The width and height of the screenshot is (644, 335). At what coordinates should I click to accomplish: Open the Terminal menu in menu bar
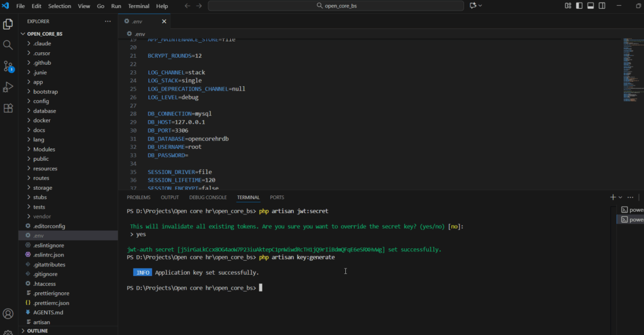click(x=138, y=6)
